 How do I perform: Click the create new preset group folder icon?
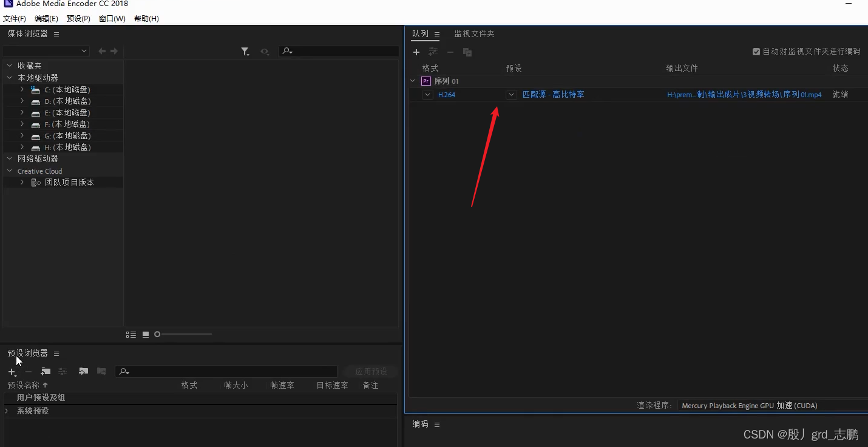(x=46, y=371)
